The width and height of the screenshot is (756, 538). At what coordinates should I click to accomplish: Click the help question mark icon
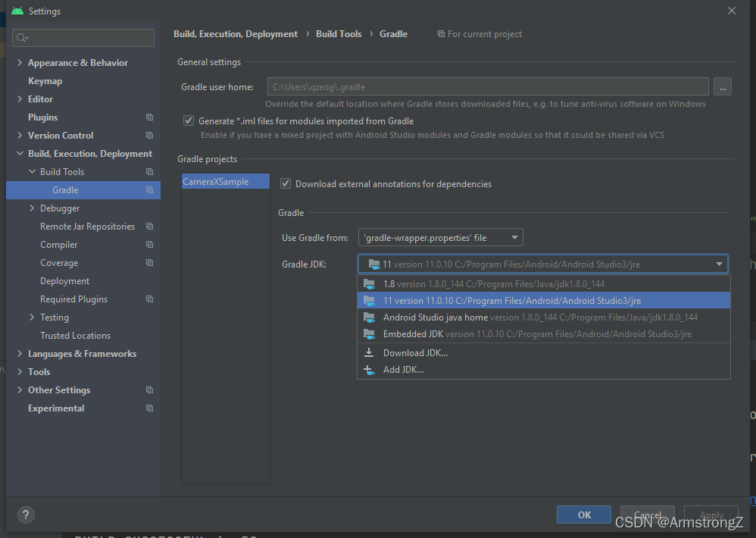pyautogui.click(x=25, y=515)
